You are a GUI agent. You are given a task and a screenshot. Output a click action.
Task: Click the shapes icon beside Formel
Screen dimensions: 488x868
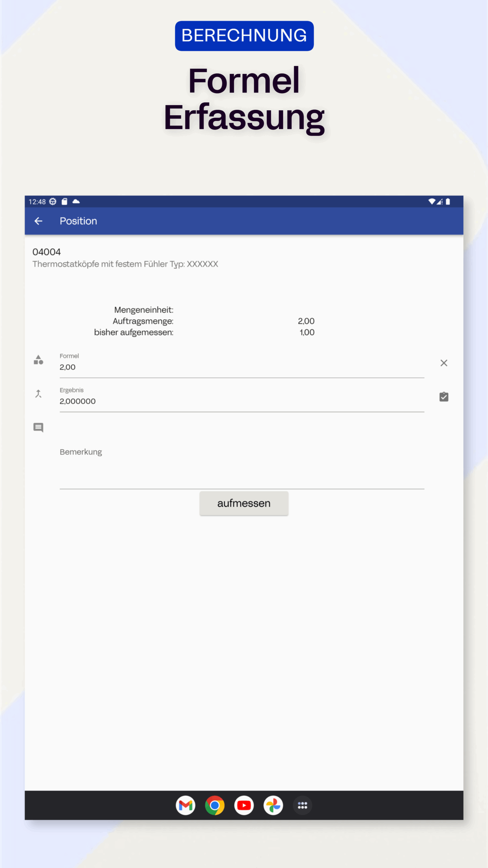point(38,360)
